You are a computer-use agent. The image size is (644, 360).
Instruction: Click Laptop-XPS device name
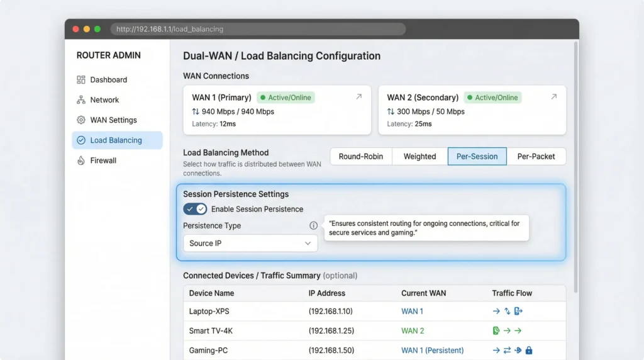point(209,311)
